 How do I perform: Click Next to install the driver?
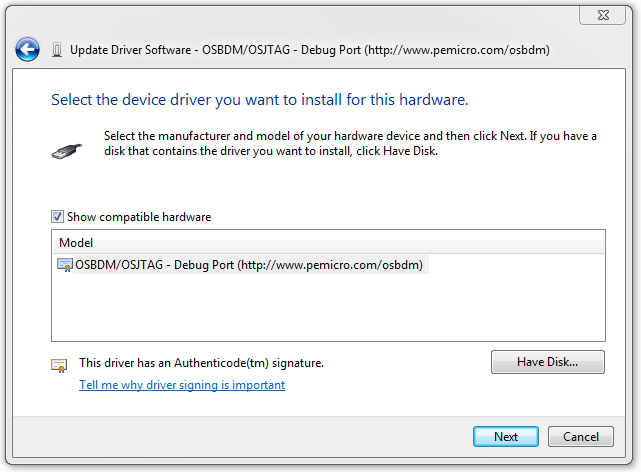coord(506,437)
